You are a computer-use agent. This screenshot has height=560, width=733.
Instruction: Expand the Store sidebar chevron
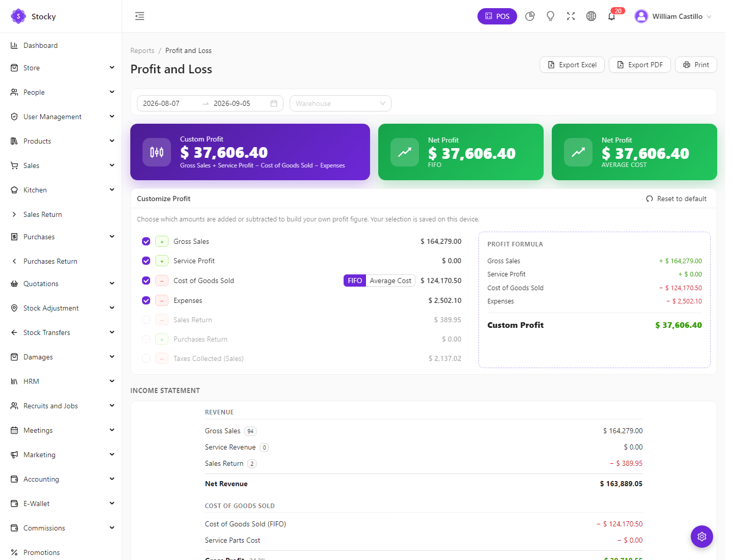(112, 67)
